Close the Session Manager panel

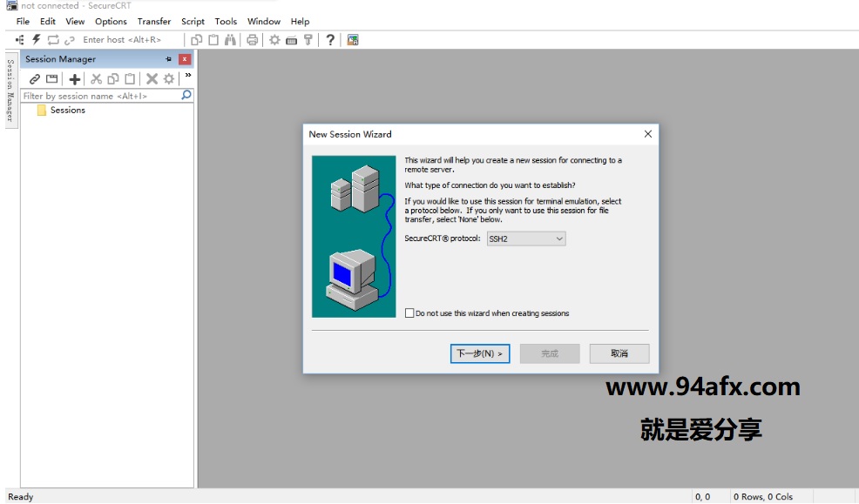(185, 59)
